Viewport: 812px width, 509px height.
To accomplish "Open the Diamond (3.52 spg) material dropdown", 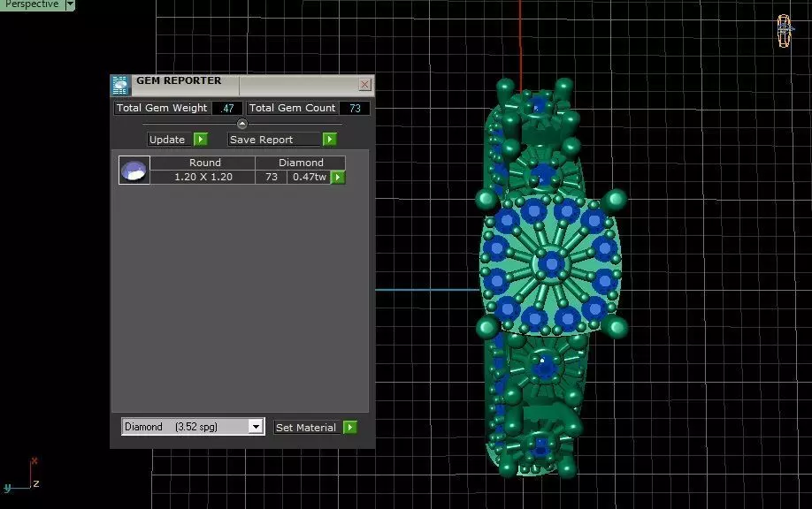I will [256, 427].
